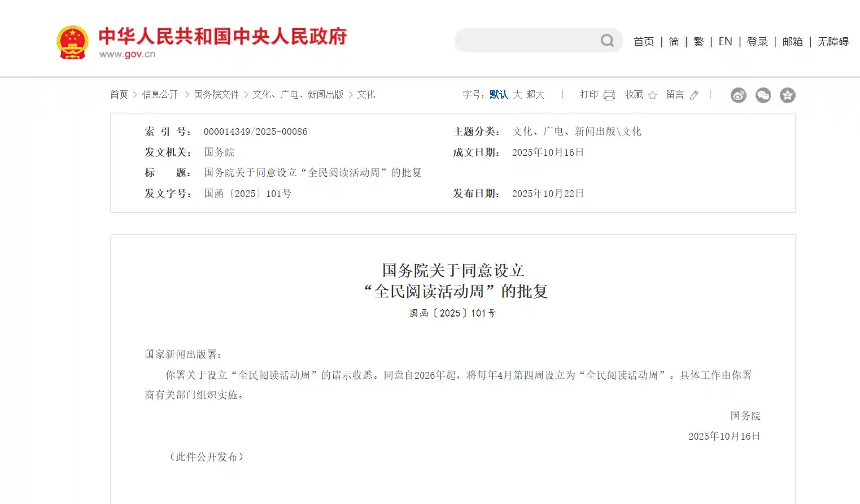This screenshot has height=504, width=860.
Task: Open the 首页 menu item top right
Action: 644,42
